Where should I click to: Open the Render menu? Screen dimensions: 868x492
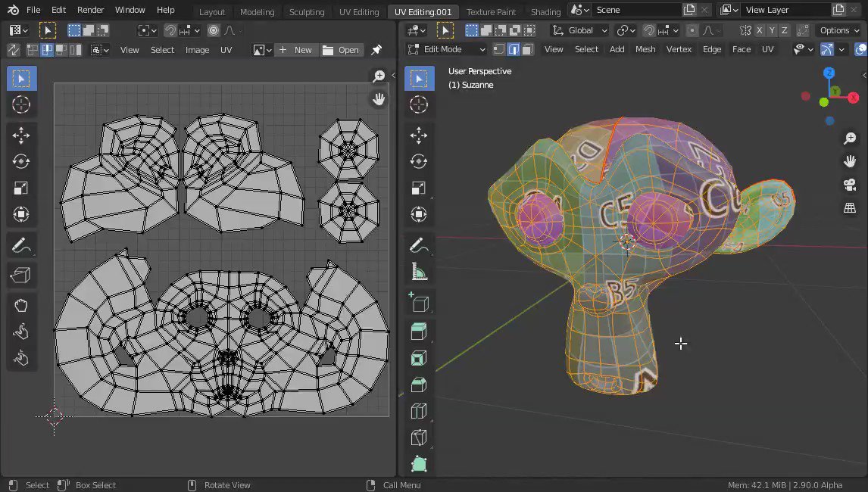click(90, 10)
